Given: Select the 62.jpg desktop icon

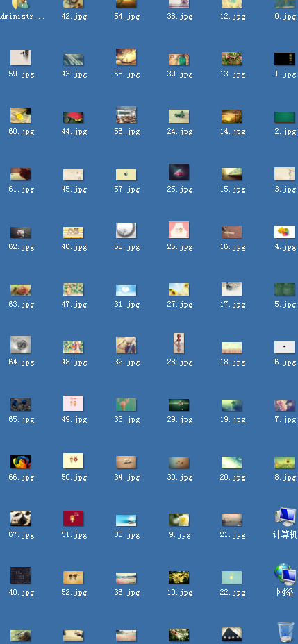Looking at the screenshot, I should pyautogui.click(x=21, y=232).
